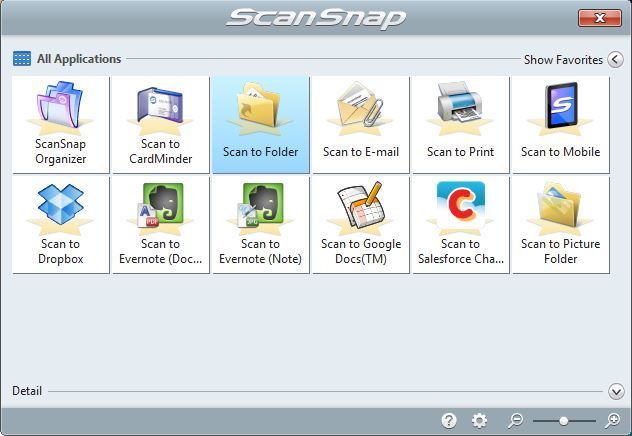Select Scan to Evernote (Note) tile

click(260, 225)
